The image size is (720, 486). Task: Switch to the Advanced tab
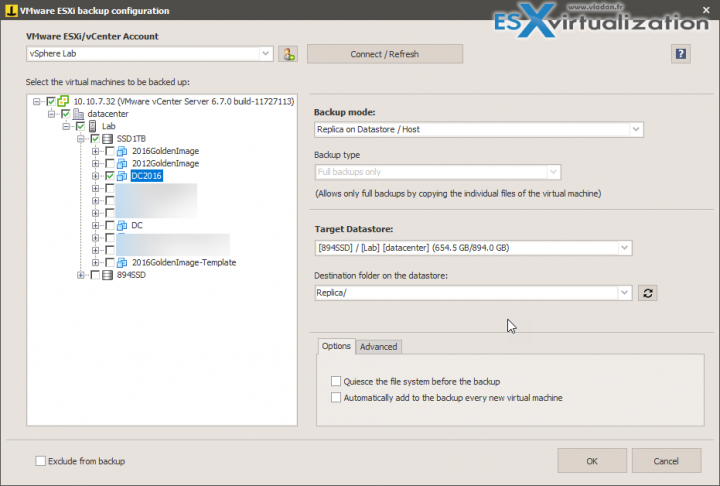[x=378, y=347]
